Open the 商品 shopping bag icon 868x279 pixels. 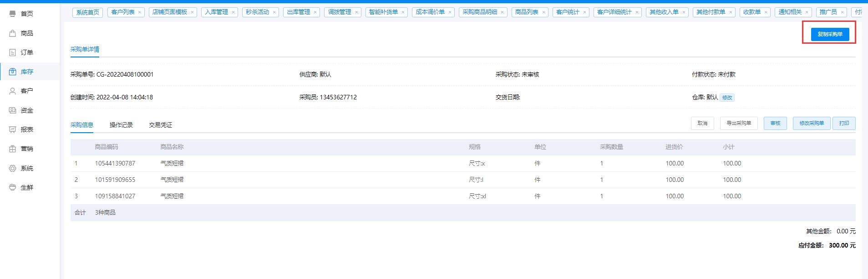[x=13, y=33]
